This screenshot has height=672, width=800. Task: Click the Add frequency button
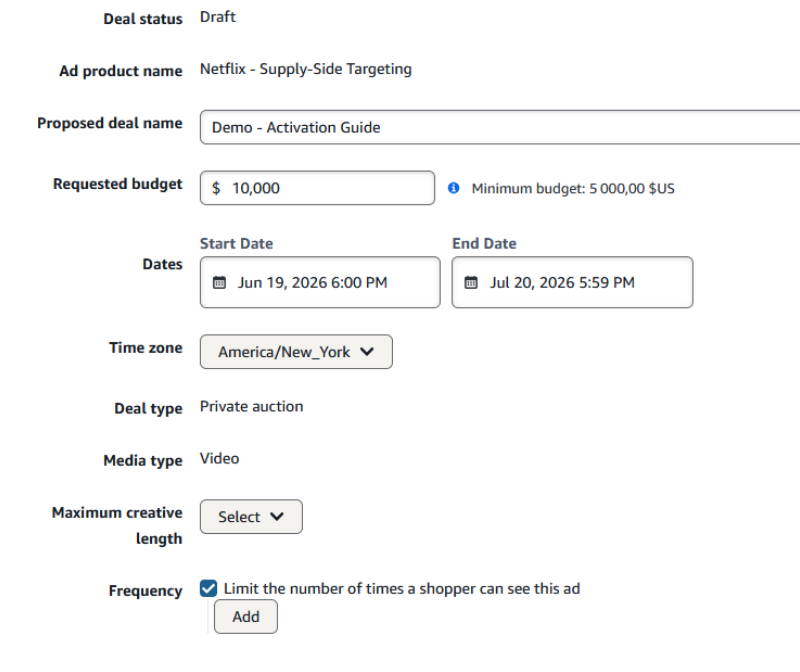[x=245, y=616]
